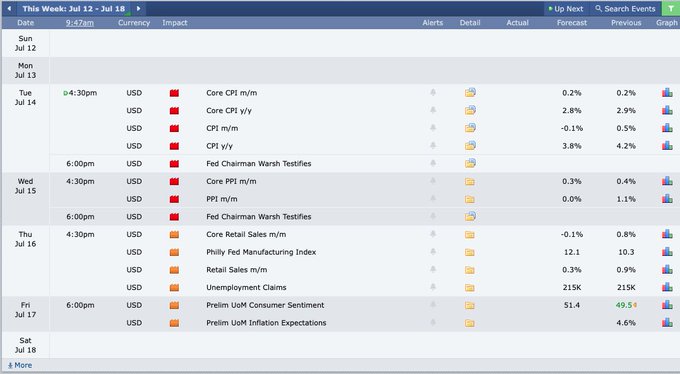This screenshot has width=680, height=374.
Task: Toggle alert bell for Prelim UoM Consumer Sentiment
Action: pyautogui.click(x=433, y=305)
